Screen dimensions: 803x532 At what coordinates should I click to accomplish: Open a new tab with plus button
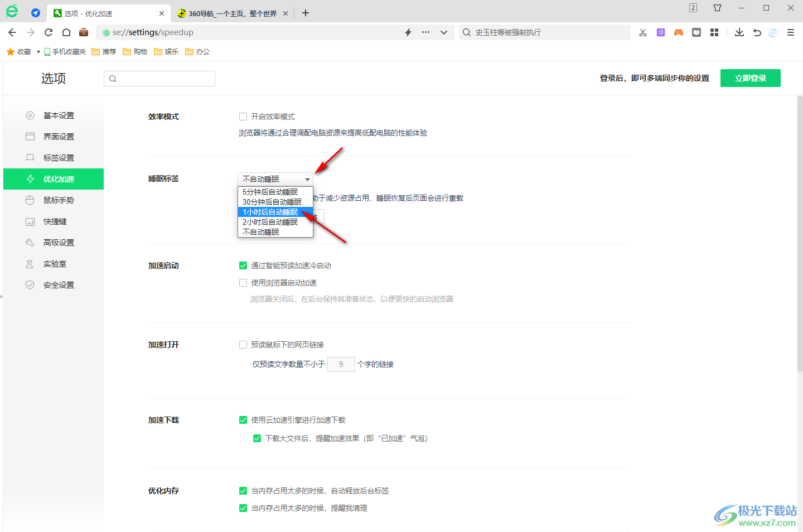coord(306,13)
